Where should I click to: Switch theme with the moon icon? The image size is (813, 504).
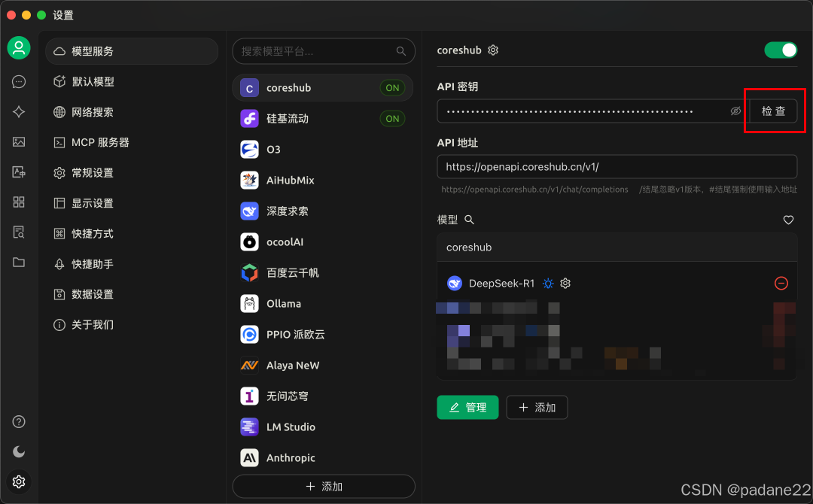[19, 451]
